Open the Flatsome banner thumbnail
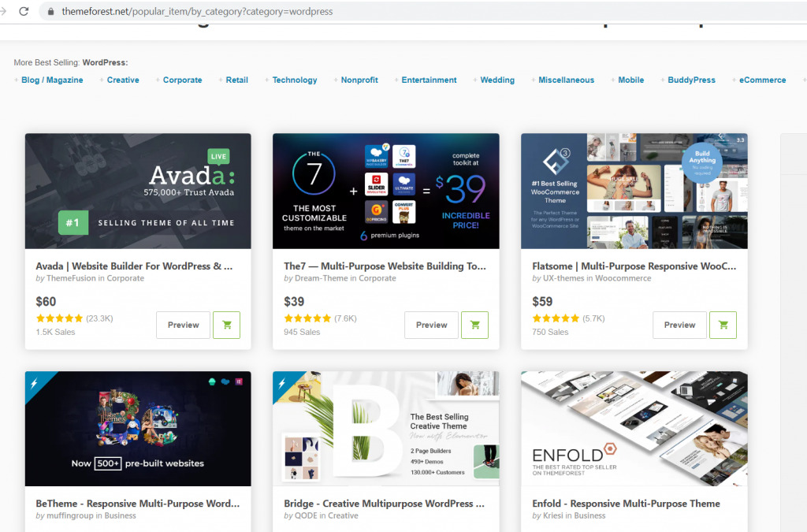The height and width of the screenshot is (532, 807). [634, 192]
